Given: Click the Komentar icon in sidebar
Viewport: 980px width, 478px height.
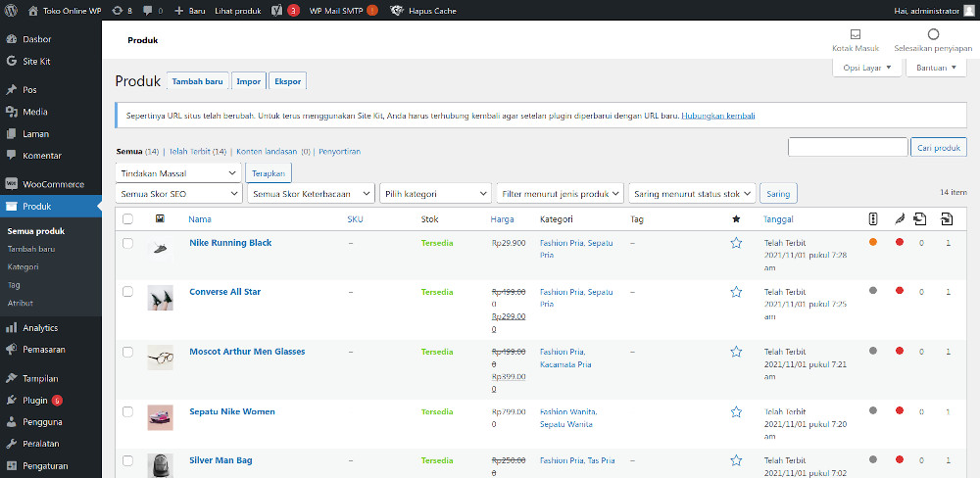Looking at the screenshot, I should pyautogui.click(x=11, y=156).
